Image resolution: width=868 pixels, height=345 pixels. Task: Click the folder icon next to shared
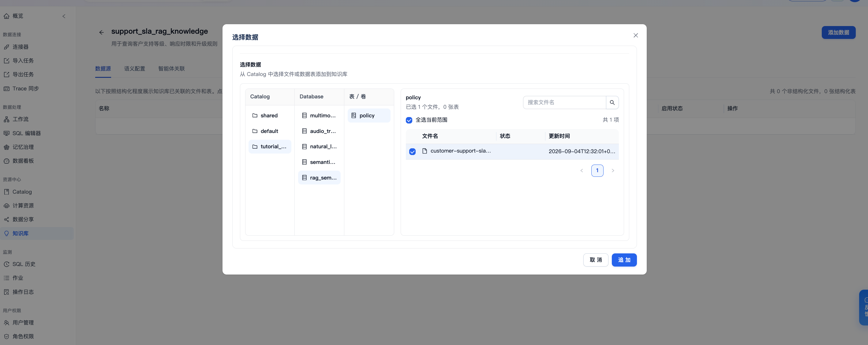click(x=255, y=116)
